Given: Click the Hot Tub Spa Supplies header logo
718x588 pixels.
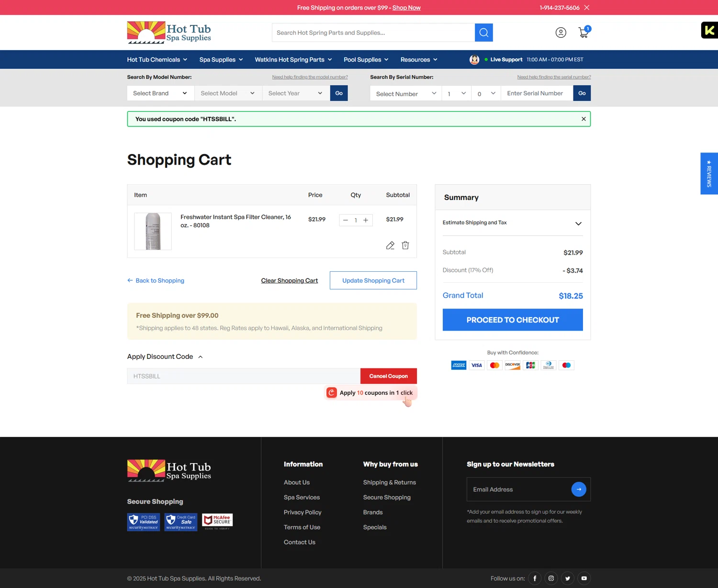Looking at the screenshot, I should pos(169,33).
